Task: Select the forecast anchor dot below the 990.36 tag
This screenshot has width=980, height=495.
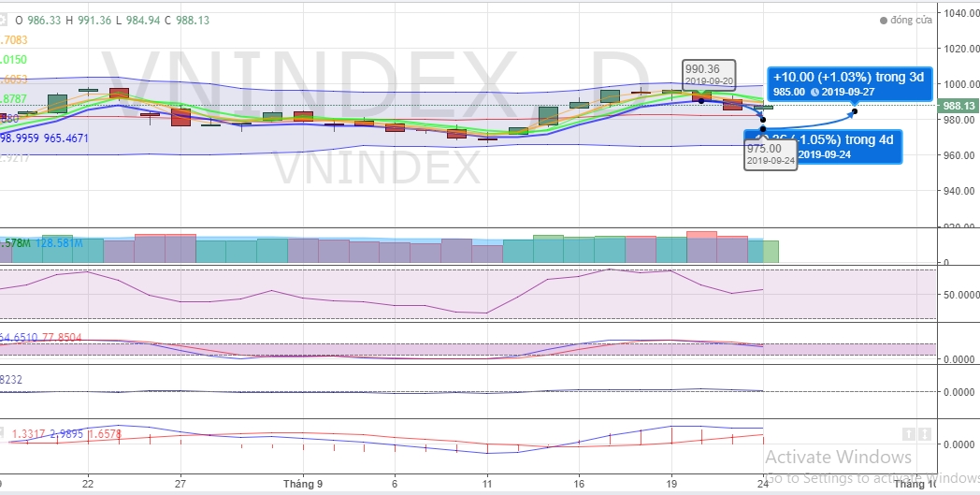Action: pyautogui.click(x=701, y=101)
